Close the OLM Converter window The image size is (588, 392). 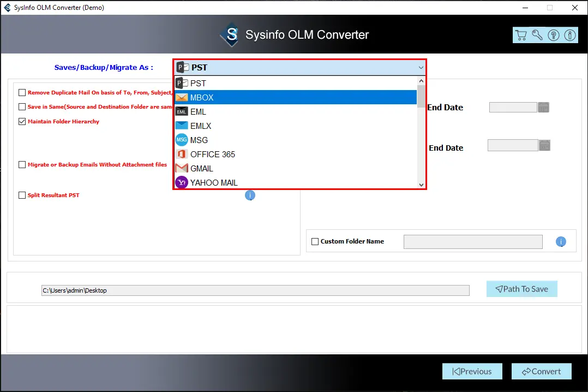point(574,8)
